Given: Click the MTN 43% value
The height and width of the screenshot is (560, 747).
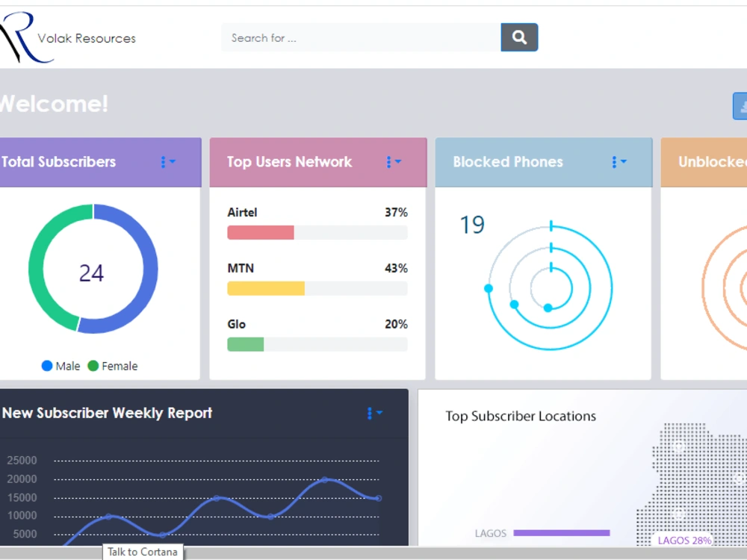Looking at the screenshot, I should coord(396,269).
